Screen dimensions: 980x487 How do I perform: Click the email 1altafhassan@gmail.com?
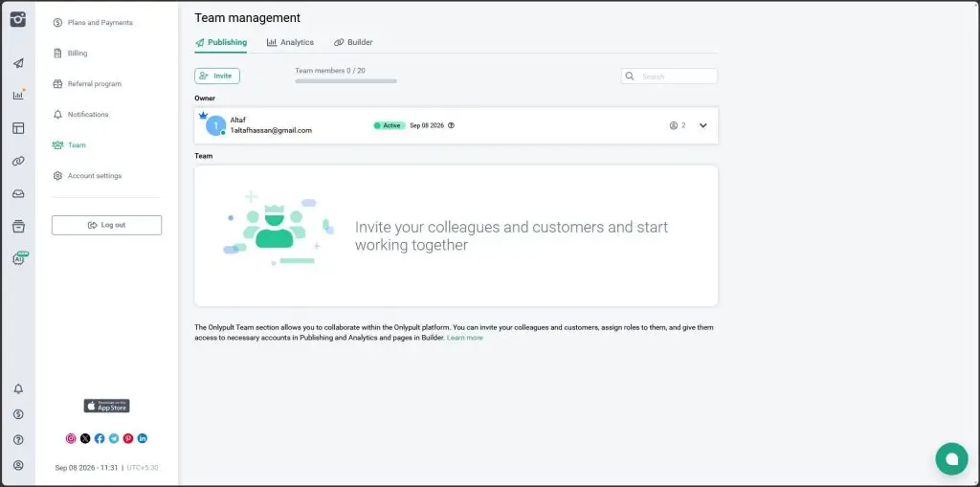271,131
